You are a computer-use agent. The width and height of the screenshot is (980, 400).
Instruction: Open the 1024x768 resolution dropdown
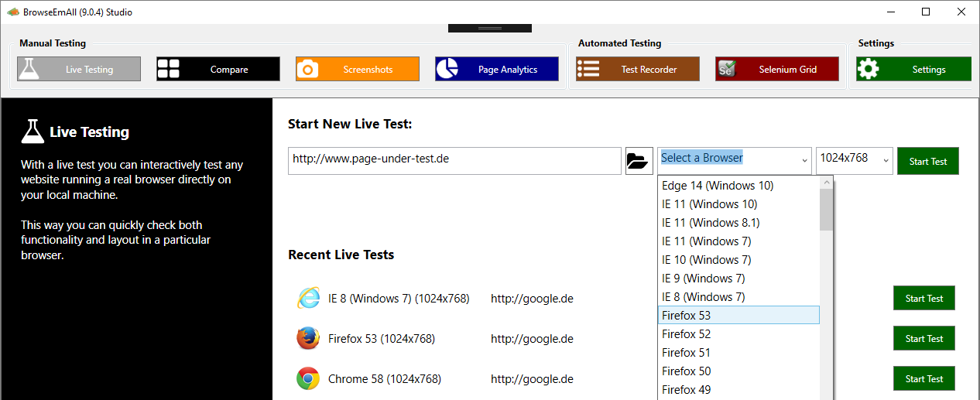[x=854, y=161]
